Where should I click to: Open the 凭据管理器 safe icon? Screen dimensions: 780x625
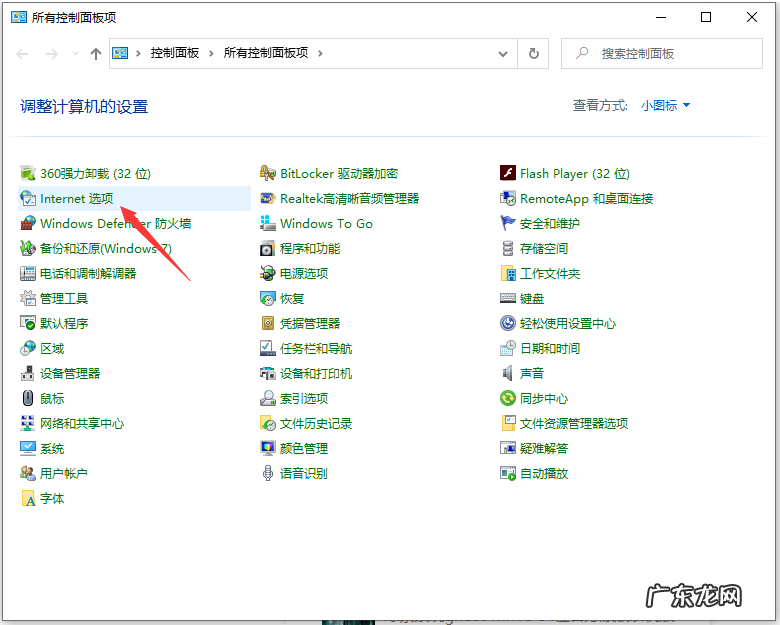pos(268,323)
